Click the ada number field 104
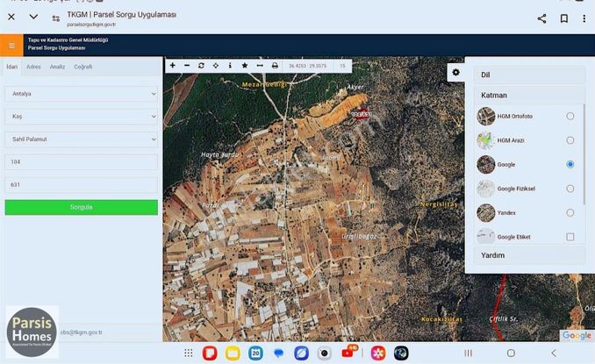 point(82,162)
